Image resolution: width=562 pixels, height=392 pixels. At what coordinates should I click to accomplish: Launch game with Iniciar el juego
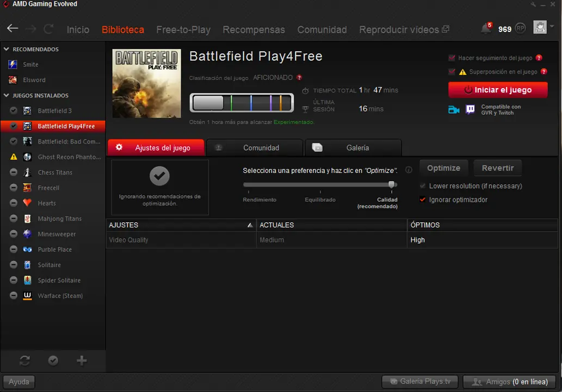(x=498, y=90)
